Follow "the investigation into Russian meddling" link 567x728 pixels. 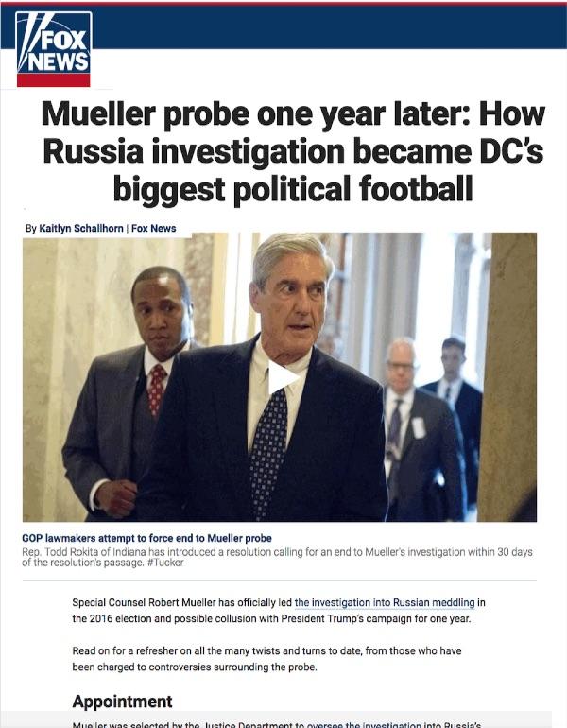tap(385, 602)
